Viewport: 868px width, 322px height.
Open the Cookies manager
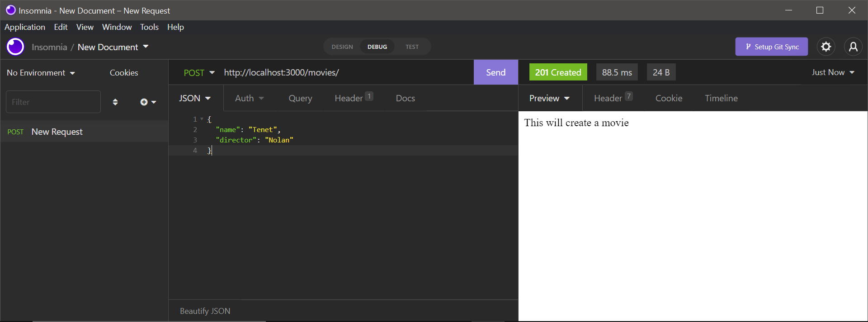[x=124, y=72]
